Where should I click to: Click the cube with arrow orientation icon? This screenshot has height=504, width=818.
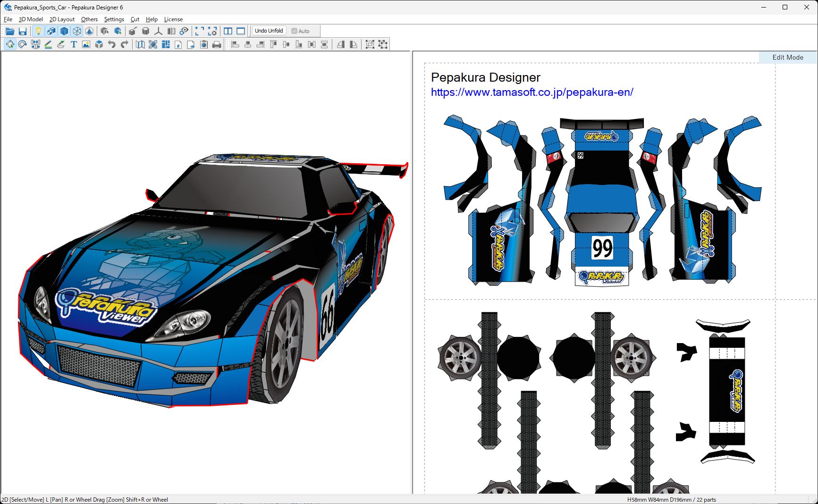coord(133,31)
